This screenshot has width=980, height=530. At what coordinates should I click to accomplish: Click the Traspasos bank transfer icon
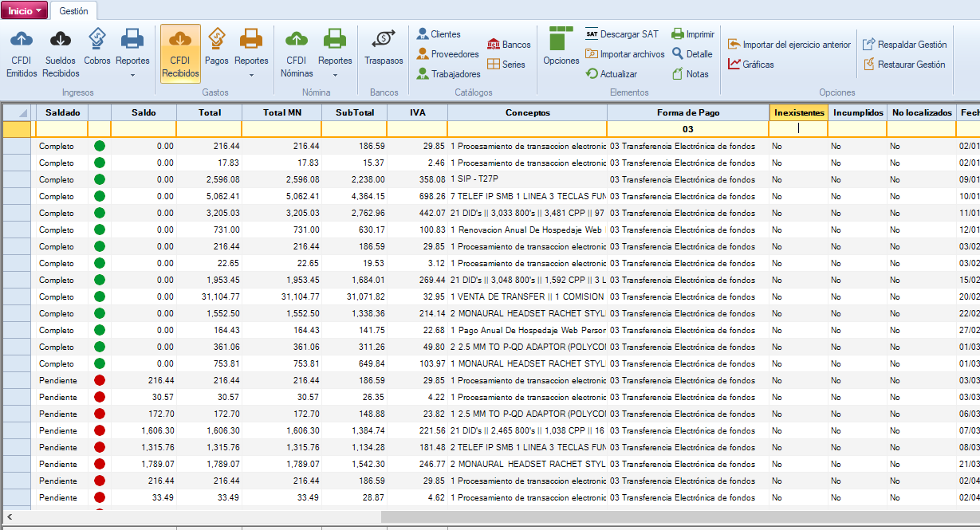tap(384, 46)
